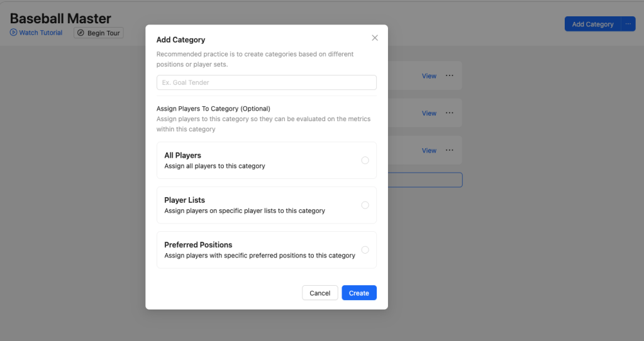Open the Watch Tutorial link

(41, 33)
